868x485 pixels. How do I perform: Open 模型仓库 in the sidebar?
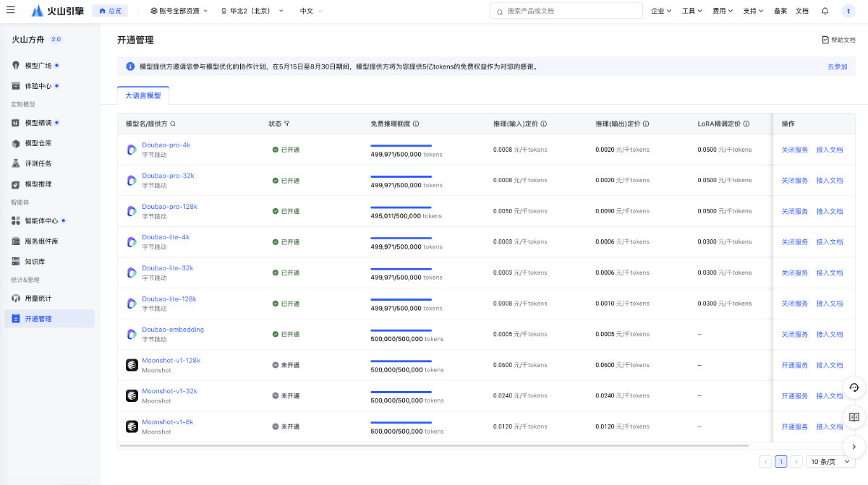point(49,143)
